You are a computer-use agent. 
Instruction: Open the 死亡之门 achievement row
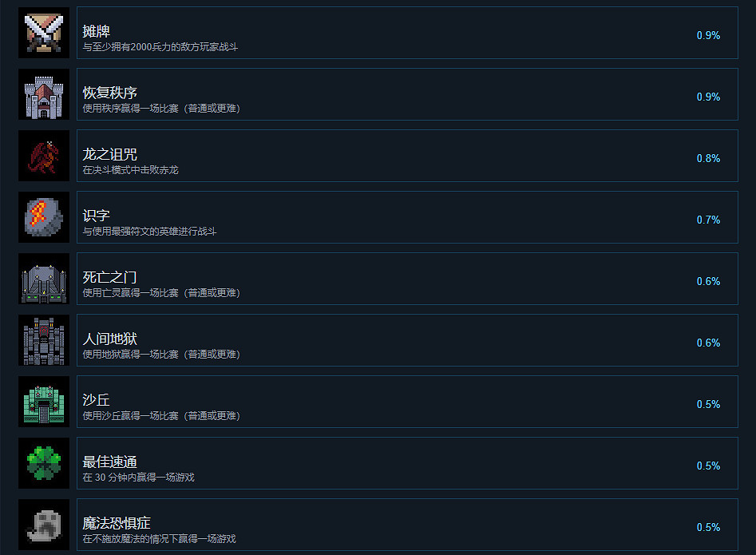click(x=407, y=279)
